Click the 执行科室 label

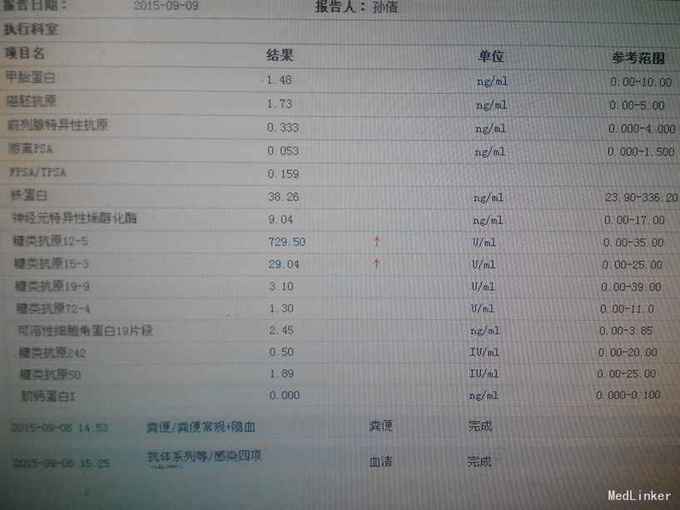(31, 29)
